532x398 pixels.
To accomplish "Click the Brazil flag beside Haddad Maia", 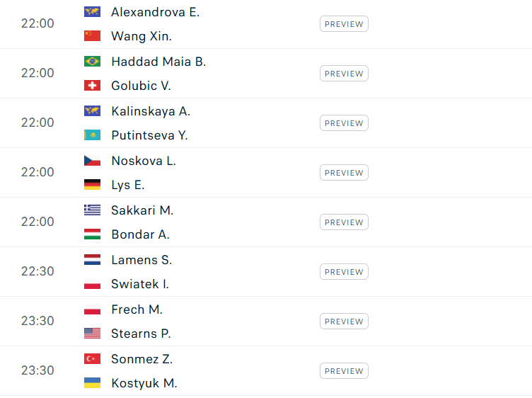I will tap(92, 62).
